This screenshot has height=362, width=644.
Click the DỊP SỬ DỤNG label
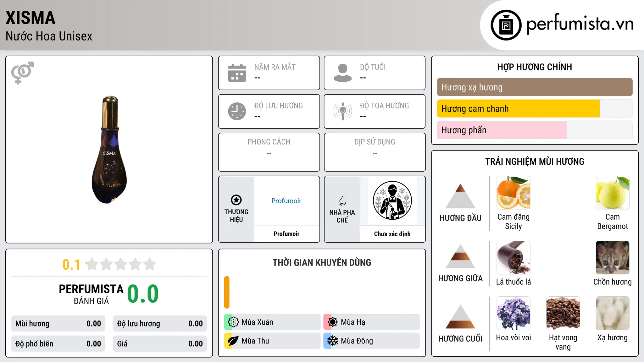coord(375,142)
